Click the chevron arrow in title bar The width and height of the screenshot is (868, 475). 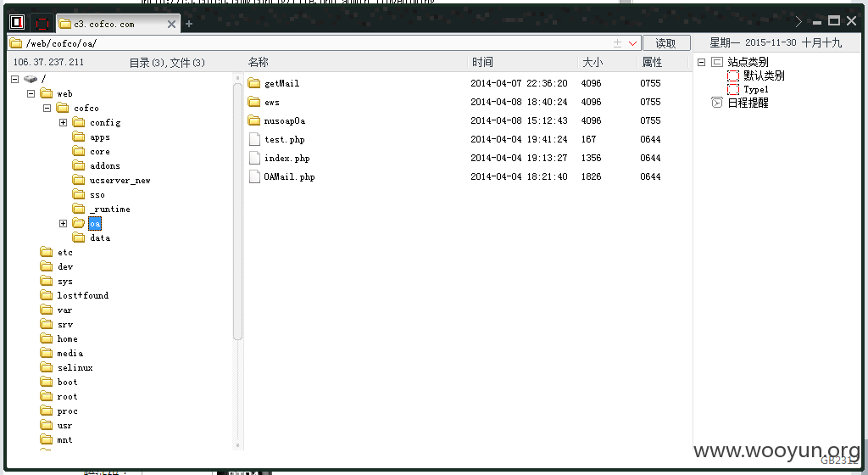pyautogui.click(x=798, y=21)
